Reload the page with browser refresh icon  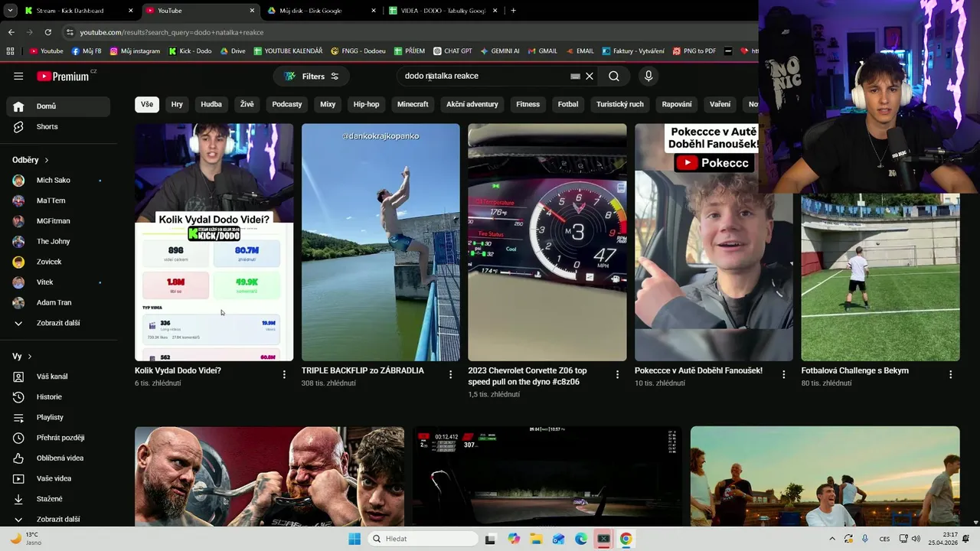click(x=48, y=32)
